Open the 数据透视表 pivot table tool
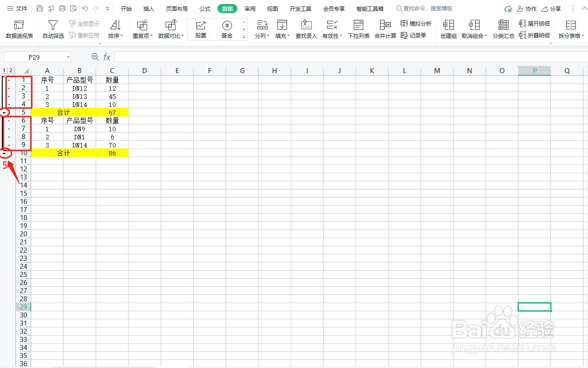 tap(19, 29)
